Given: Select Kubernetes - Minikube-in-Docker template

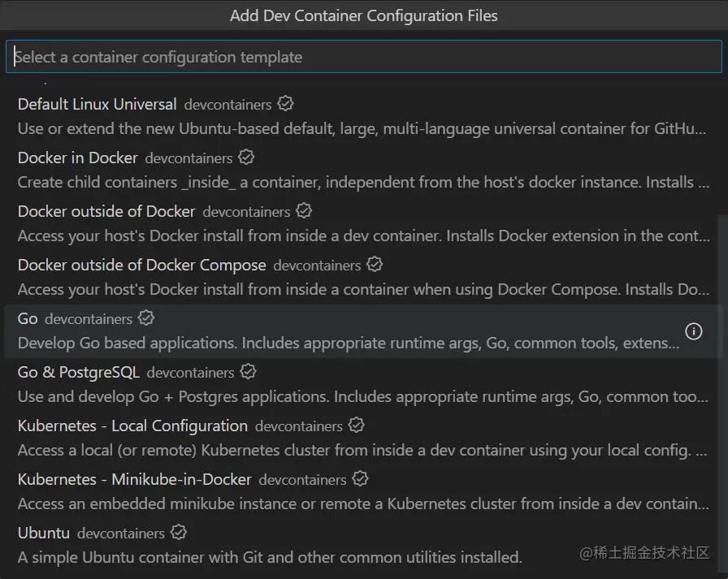Looking at the screenshot, I should coord(135,480).
